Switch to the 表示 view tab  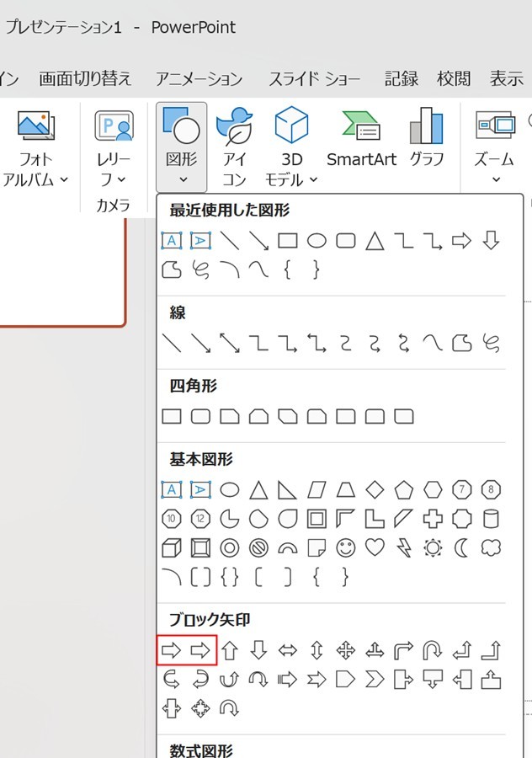(x=507, y=78)
